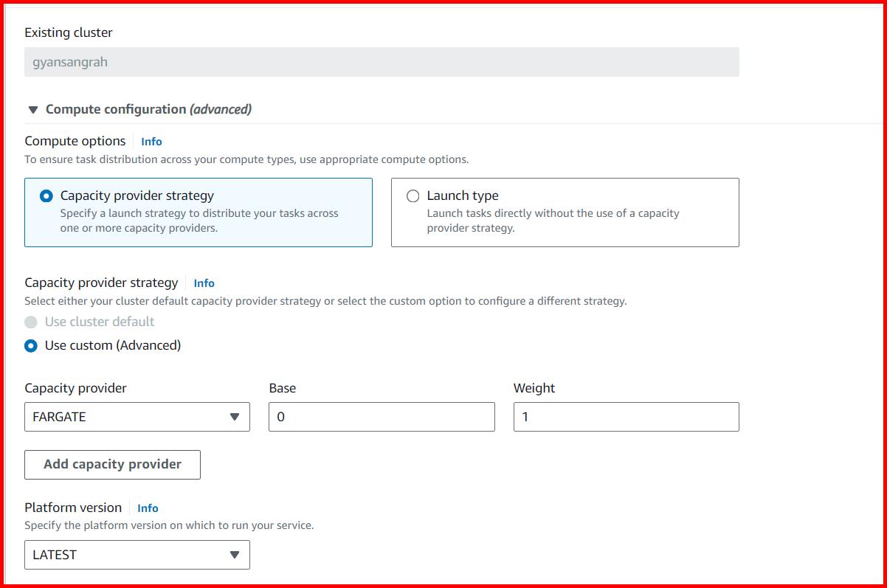The image size is (887, 588).
Task: Select Capacity provider strategy option
Action: pos(137,196)
